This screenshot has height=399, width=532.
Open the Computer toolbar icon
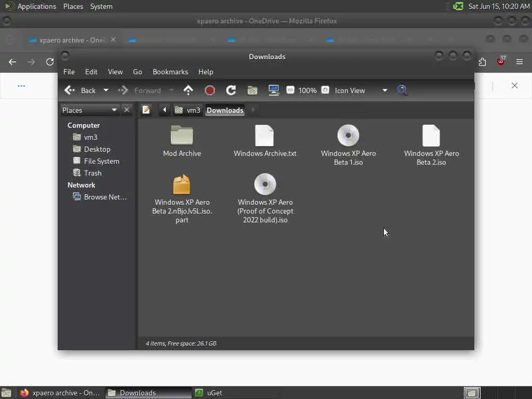pyautogui.click(x=273, y=90)
